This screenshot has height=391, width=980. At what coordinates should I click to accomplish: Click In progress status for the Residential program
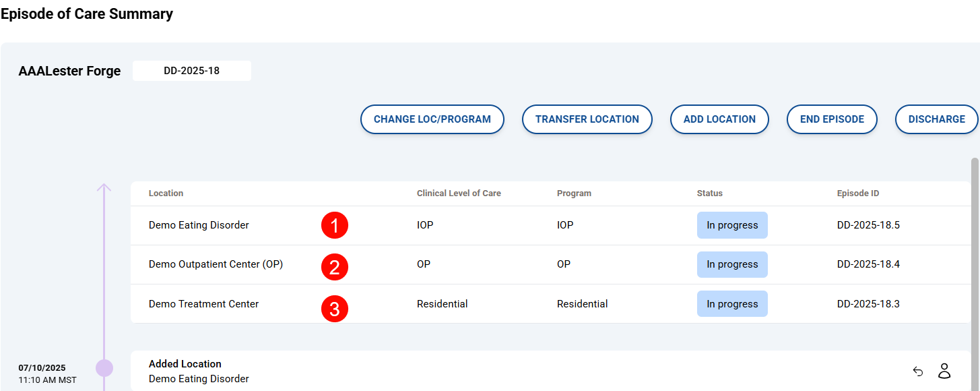pyautogui.click(x=732, y=304)
